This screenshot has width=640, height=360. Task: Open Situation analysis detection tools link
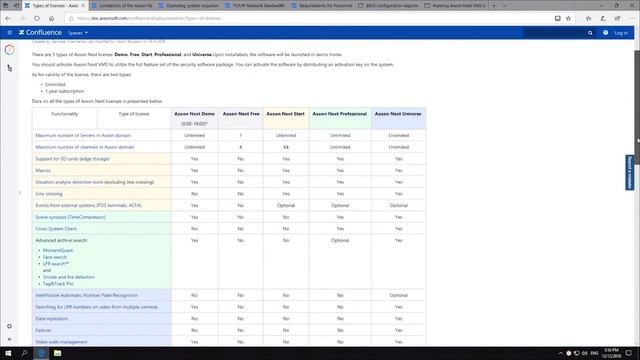(x=94, y=182)
